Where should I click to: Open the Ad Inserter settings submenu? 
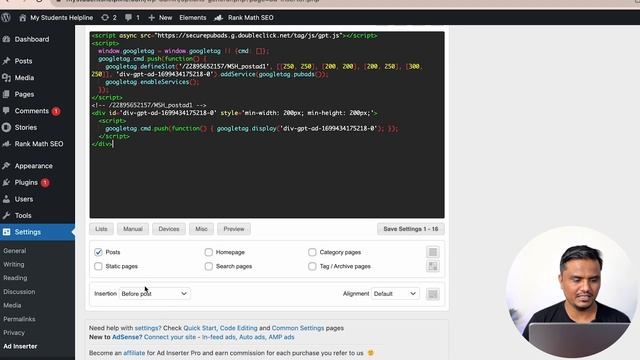coord(20,346)
